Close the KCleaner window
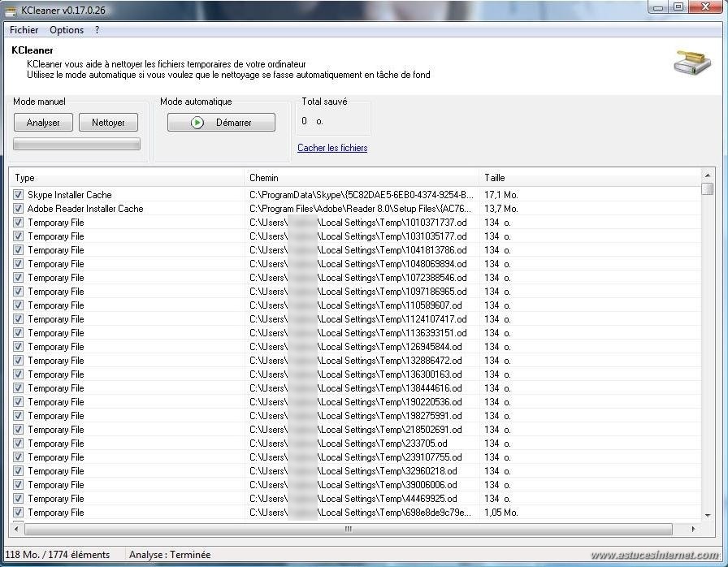This screenshot has width=728, height=567. [706, 7]
